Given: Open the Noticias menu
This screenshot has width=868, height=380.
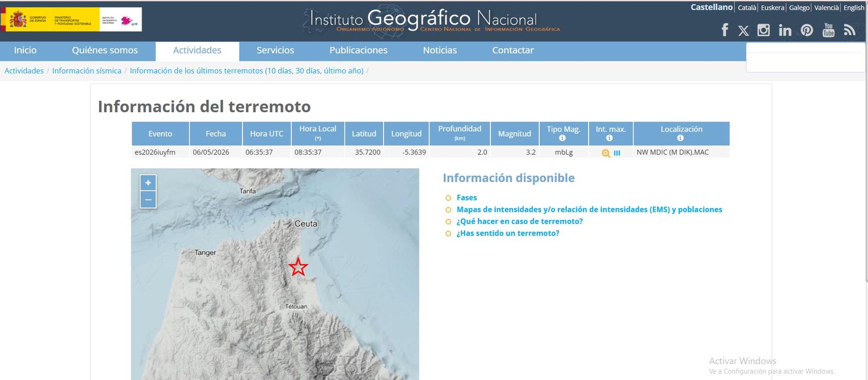Looking at the screenshot, I should tap(440, 50).
